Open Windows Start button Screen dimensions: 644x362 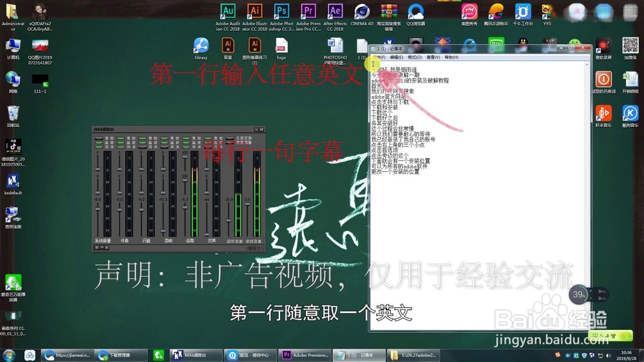[8, 355]
